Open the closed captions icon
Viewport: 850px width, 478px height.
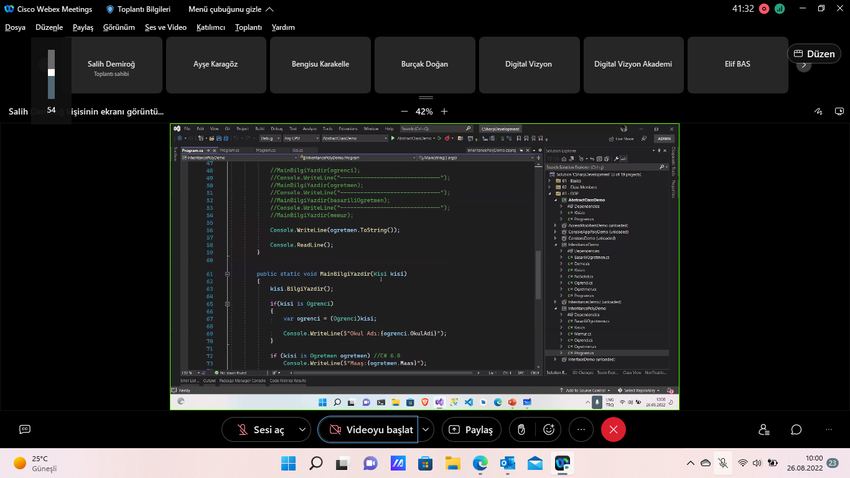(25, 429)
